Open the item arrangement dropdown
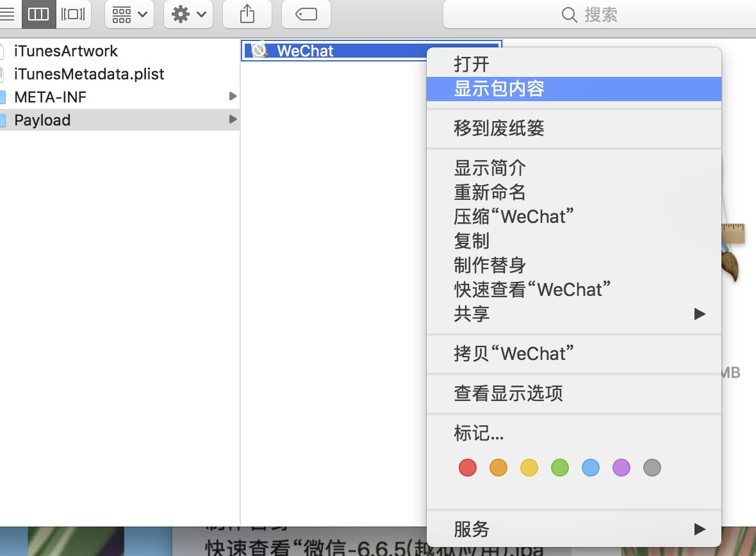 129,14
